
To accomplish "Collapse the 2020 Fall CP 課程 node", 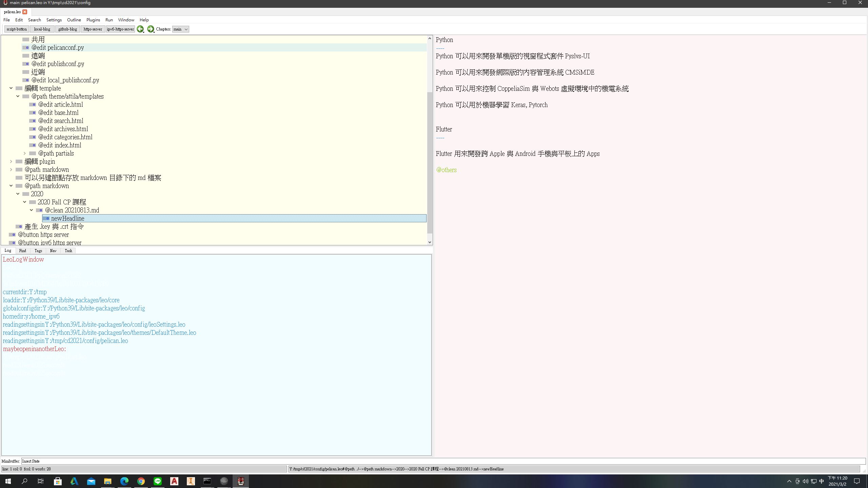I will pyautogui.click(x=24, y=202).
